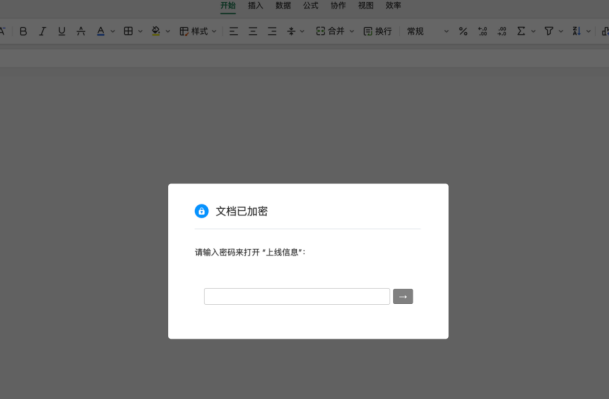Expand the fill color dropdown arrow
This screenshot has width=610, height=399.
[x=168, y=32]
